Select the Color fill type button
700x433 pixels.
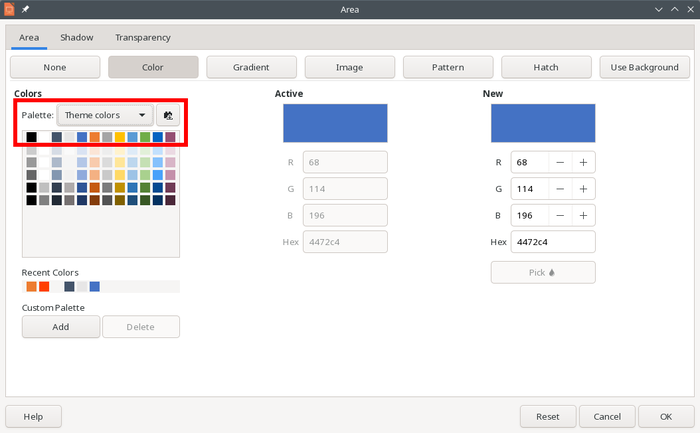coord(153,67)
